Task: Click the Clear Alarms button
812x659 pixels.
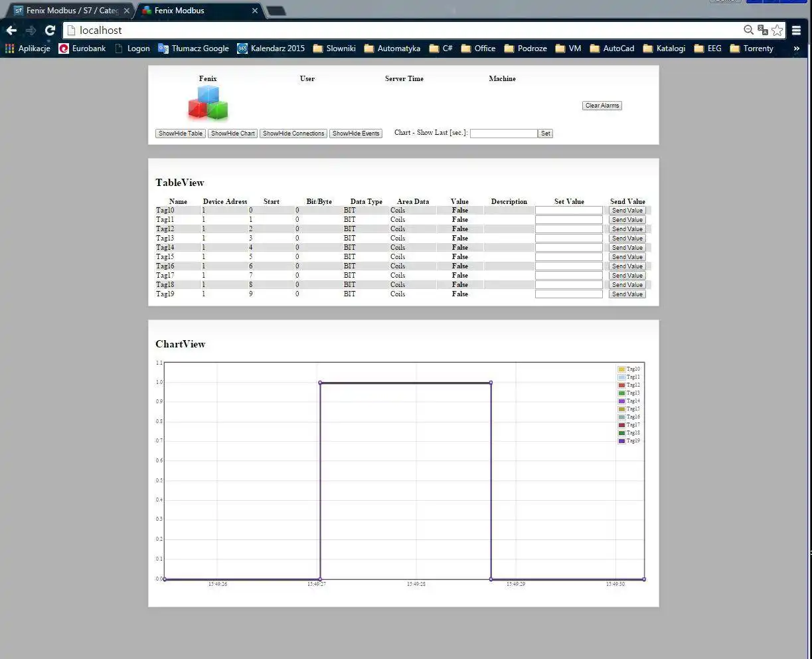Action: click(602, 106)
